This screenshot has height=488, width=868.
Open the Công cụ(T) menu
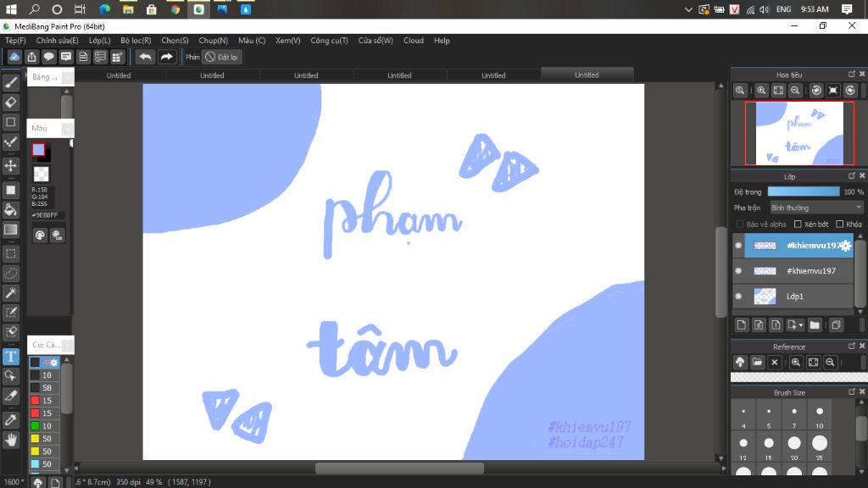330,41
